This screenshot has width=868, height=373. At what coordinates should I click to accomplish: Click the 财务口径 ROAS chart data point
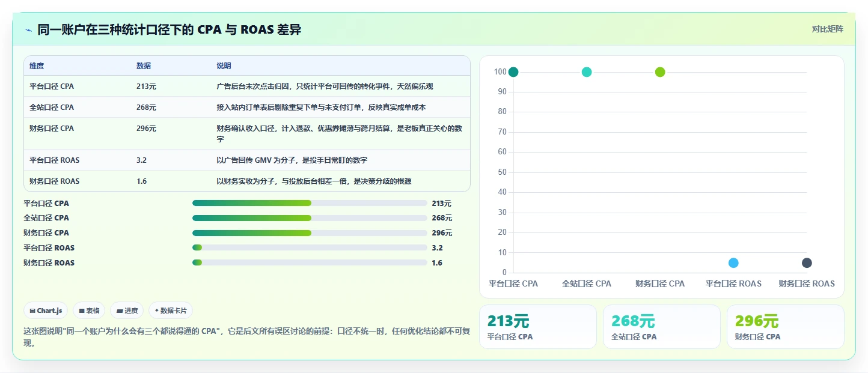(x=807, y=263)
